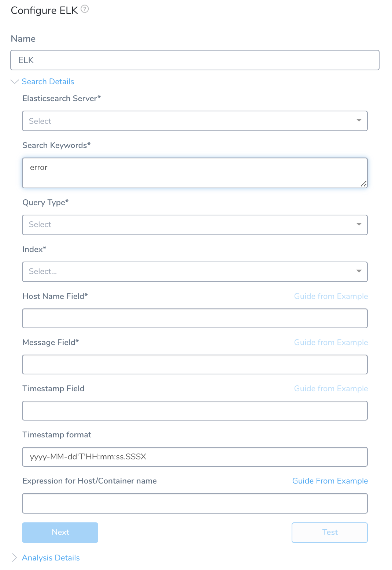Image resolution: width=392 pixels, height=570 pixels.
Task: Click the help icon beside Configure ELK
Action: click(x=85, y=9)
